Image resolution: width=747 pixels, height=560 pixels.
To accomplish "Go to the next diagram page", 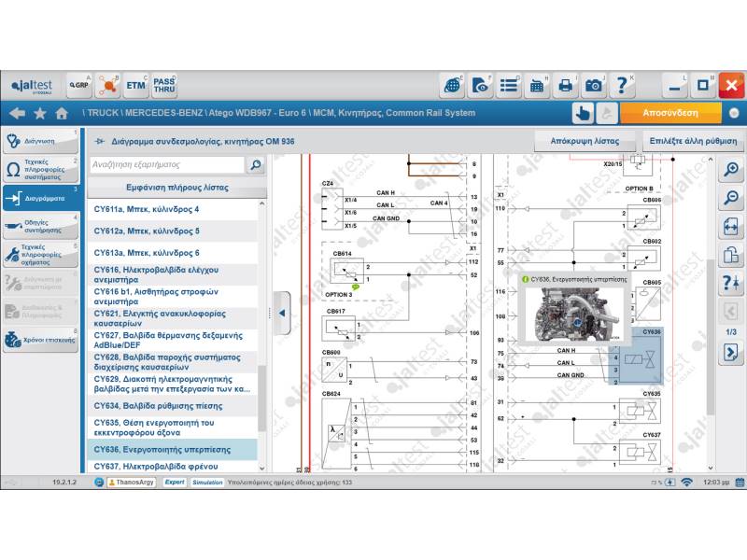I will tap(731, 352).
